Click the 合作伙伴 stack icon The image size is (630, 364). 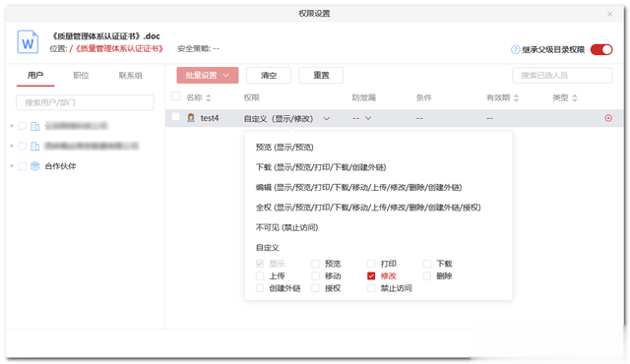click(x=35, y=165)
